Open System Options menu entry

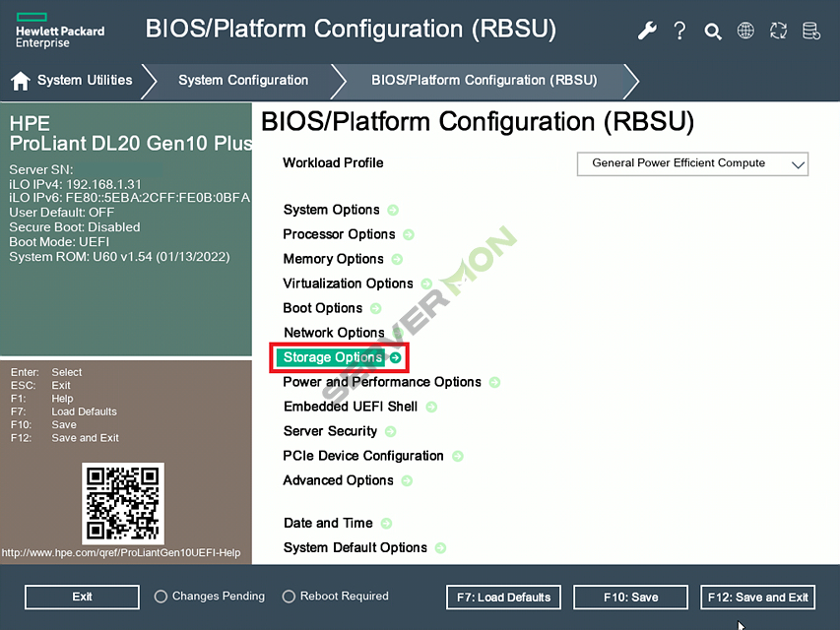pyautogui.click(x=332, y=210)
